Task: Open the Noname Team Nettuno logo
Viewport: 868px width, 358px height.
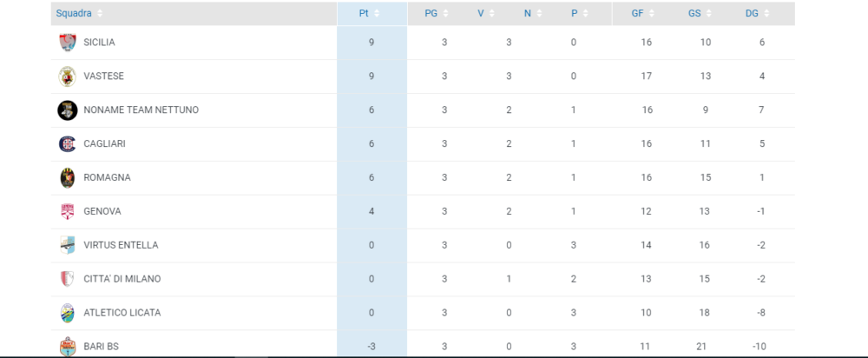Action: tap(68, 110)
